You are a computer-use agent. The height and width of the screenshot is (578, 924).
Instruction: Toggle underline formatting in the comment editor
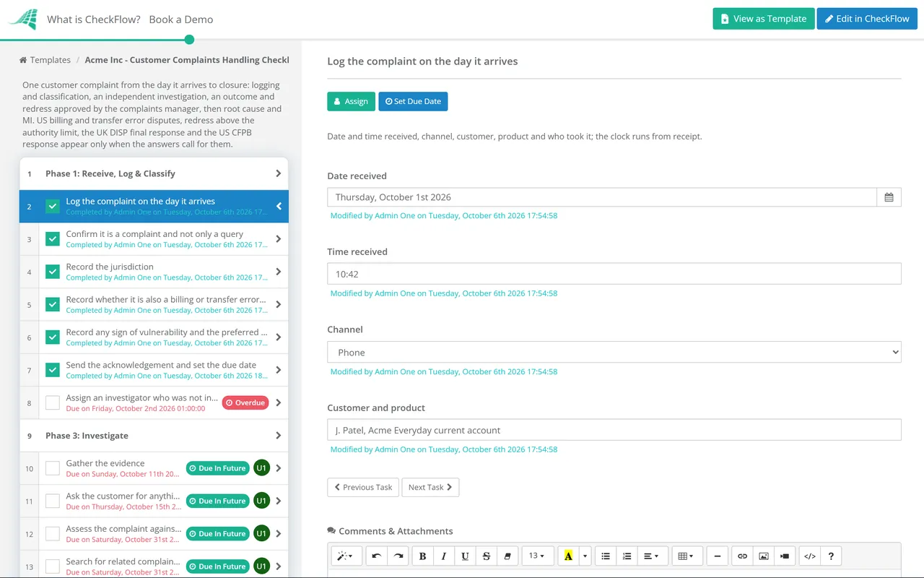[465, 556]
